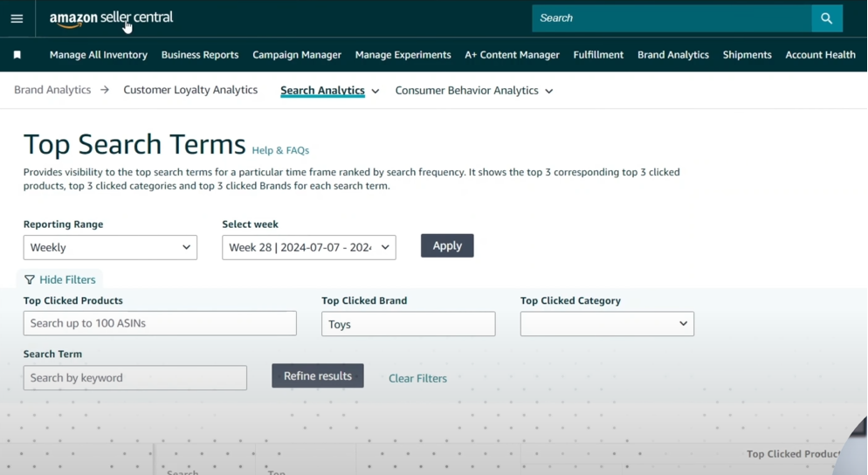868x475 pixels.
Task: Click the Amazon Seller Central logo
Action: [111, 18]
